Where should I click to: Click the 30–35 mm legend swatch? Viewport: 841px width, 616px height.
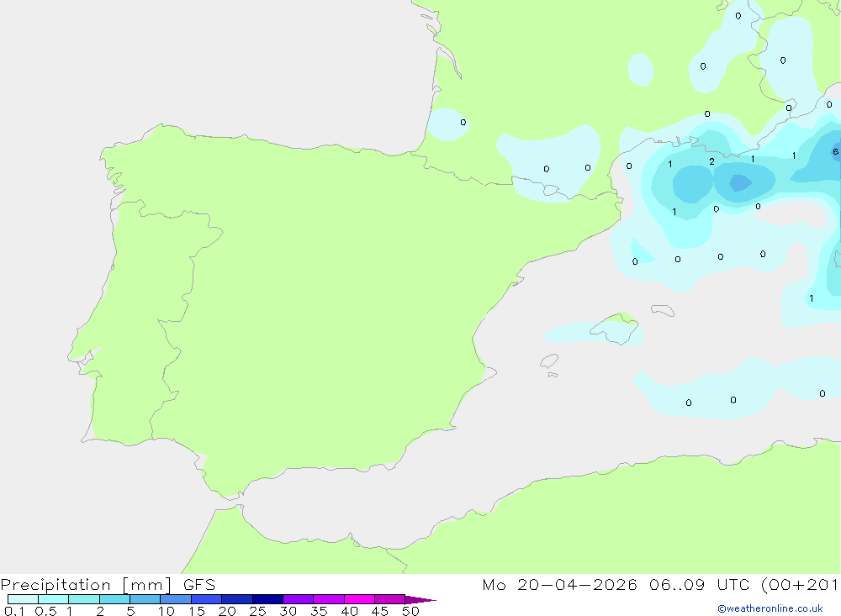pos(299,599)
